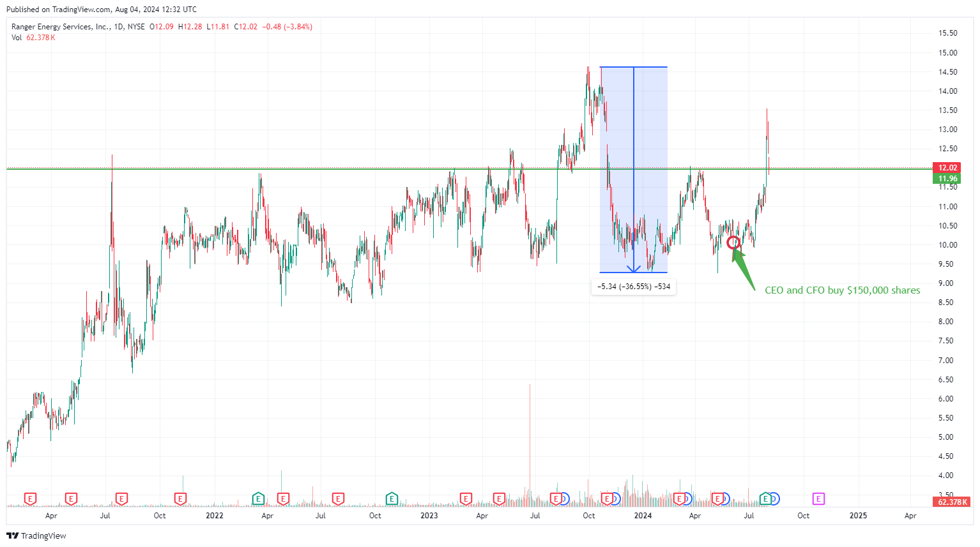Click purple upcoming earnings marker after Oct 2024
Screen dimensions: 980x547
[x=818, y=498]
